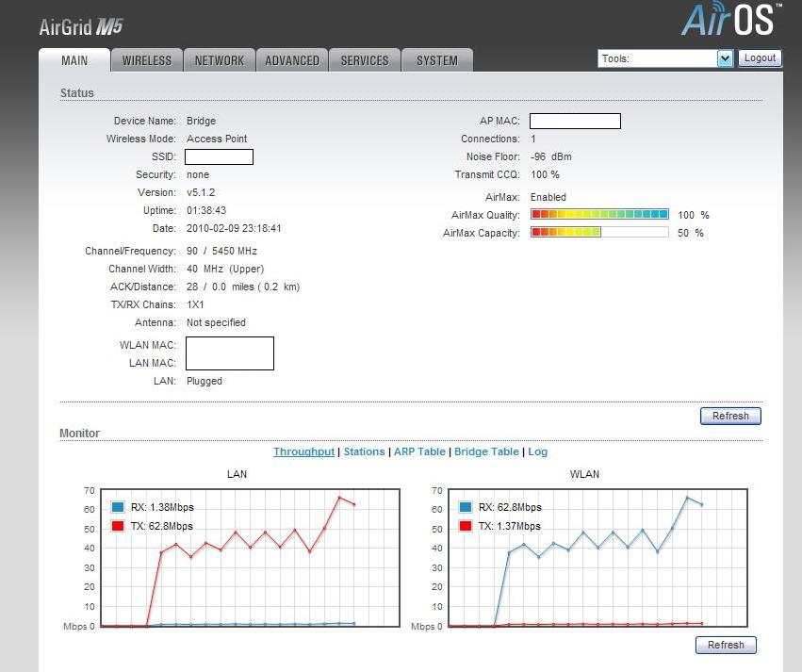Click the AirMax Capacity bar

(599, 232)
